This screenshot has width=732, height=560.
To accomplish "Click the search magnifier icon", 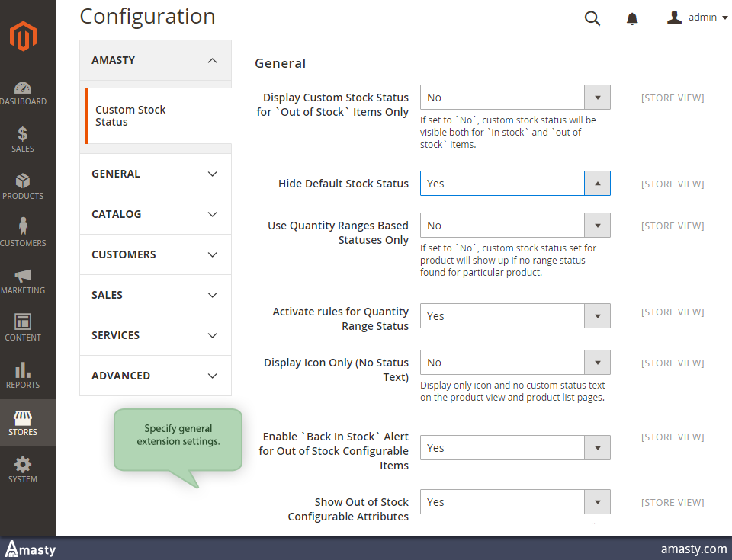I will click(592, 18).
